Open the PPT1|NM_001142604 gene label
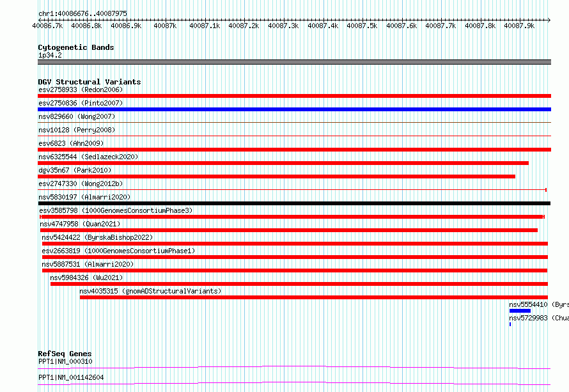 71,377
